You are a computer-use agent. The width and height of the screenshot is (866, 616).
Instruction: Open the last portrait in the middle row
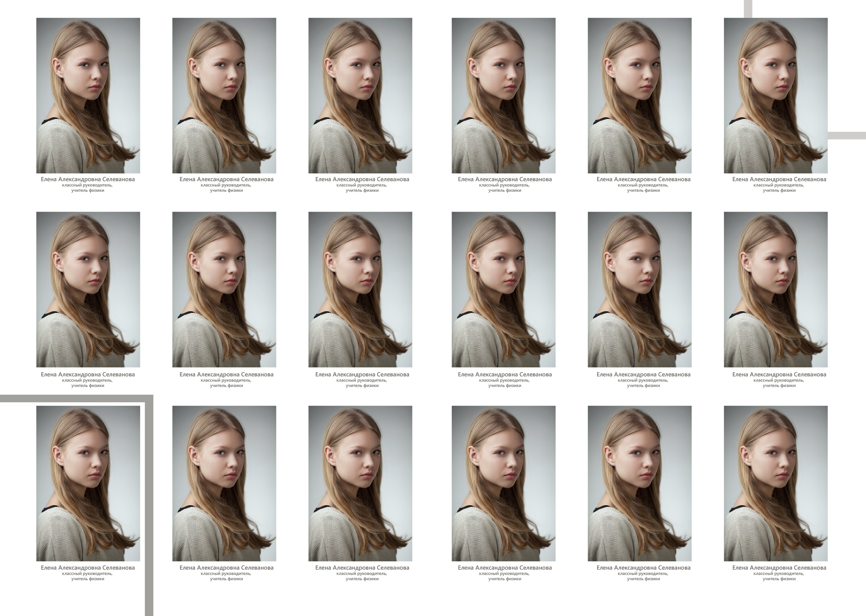coord(775,289)
